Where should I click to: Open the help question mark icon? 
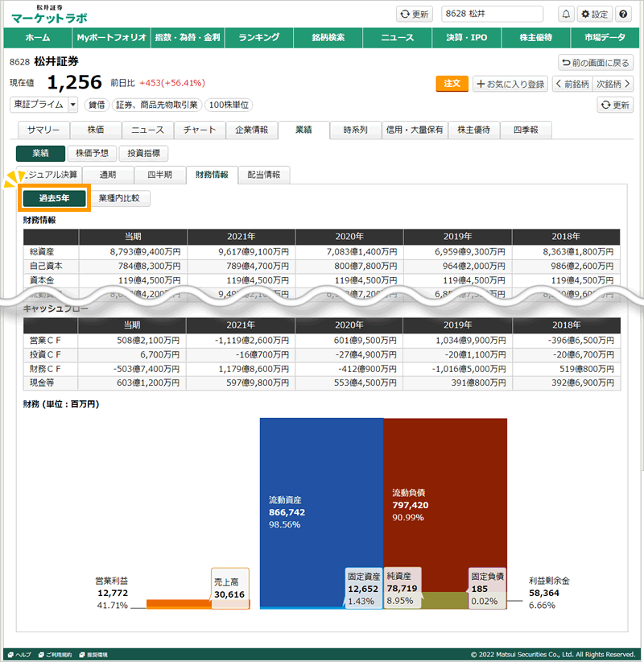click(623, 14)
